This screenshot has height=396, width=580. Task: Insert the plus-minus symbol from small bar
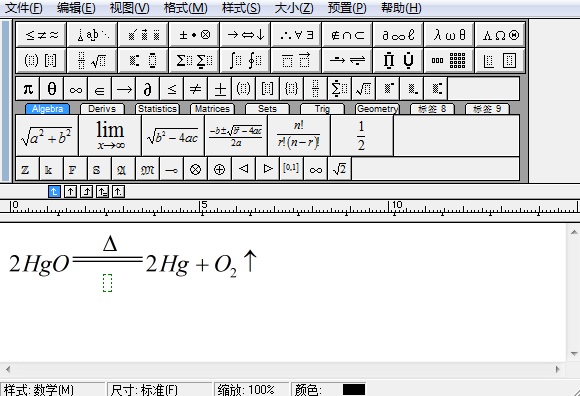pos(220,89)
